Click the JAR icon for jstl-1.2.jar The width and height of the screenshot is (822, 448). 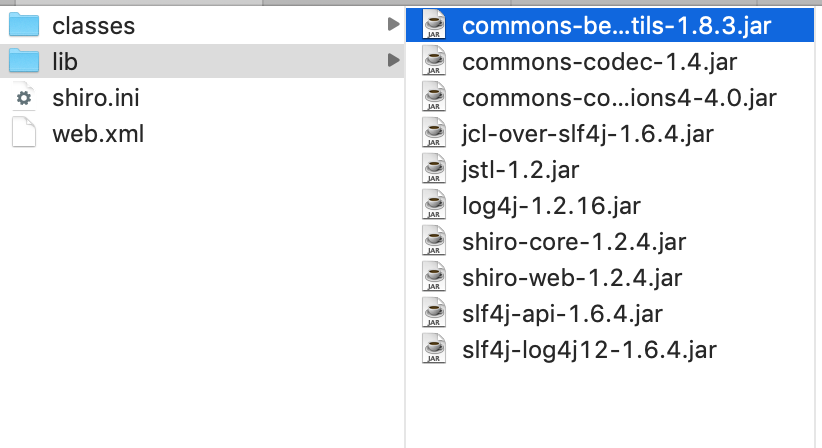pyautogui.click(x=434, y=169)
